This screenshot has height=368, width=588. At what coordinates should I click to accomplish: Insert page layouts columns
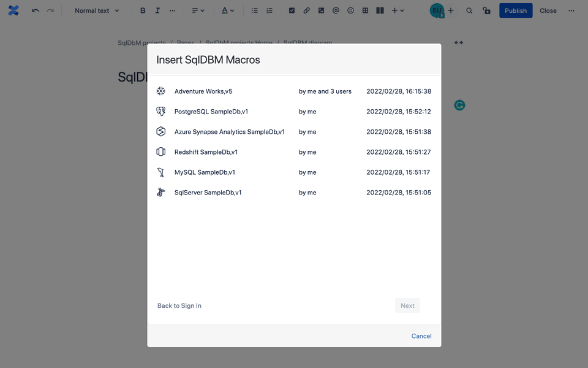380,10
